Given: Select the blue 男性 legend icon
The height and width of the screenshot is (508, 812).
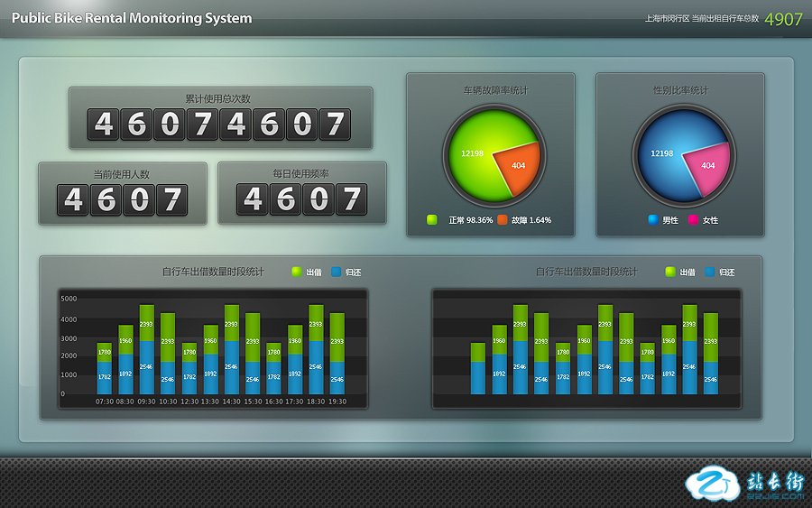Looking at the screenshot, I should pyautogui.click(x=653, y=219).
